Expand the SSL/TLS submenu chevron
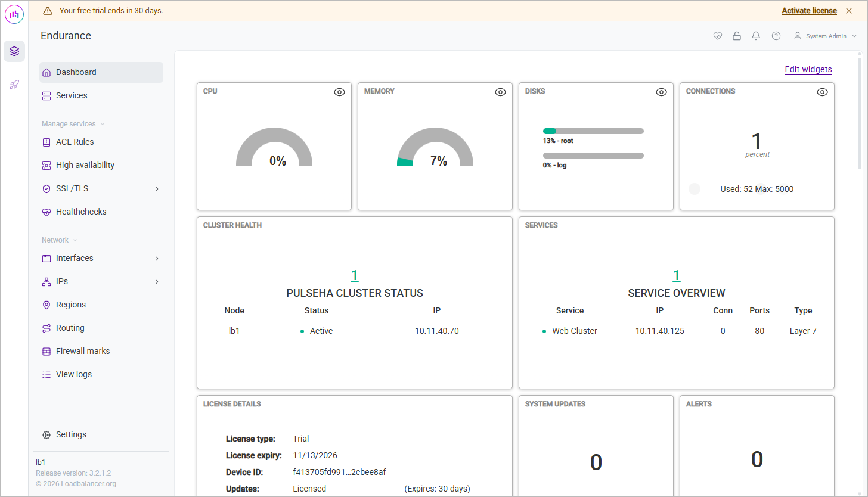This screenshot has width=868, height=497. [x=157, y=188]
